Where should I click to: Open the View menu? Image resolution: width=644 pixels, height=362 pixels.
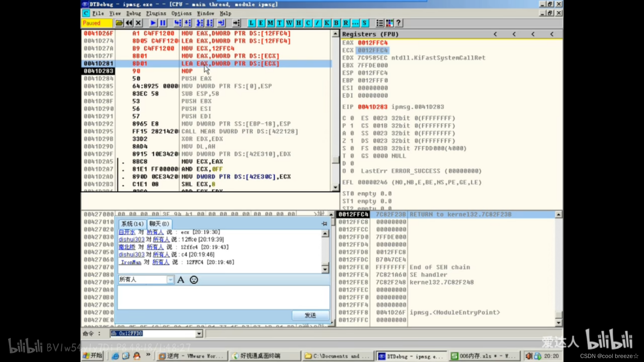click(115, 13)
